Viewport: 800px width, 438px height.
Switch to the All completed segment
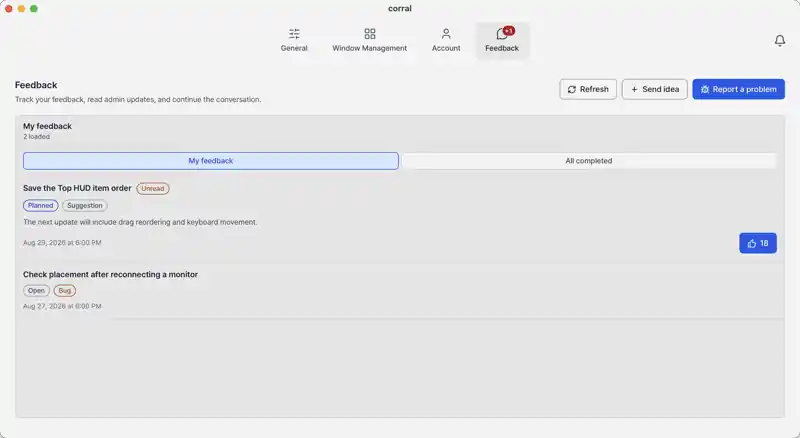pos(589,161)
